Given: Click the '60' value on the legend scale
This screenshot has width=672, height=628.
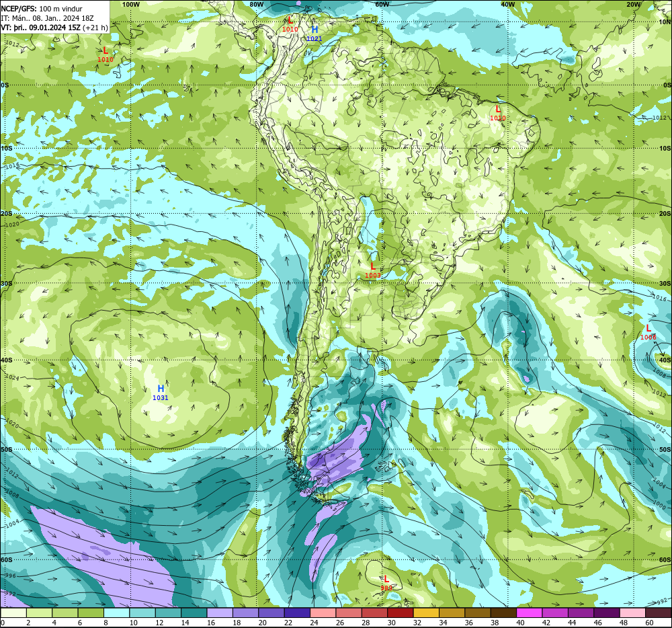Looking at the screenshot, I should click(649, 623).
